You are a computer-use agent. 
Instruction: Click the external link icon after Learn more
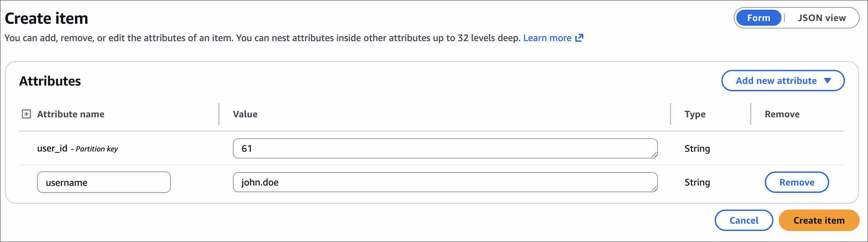point(579,38)
